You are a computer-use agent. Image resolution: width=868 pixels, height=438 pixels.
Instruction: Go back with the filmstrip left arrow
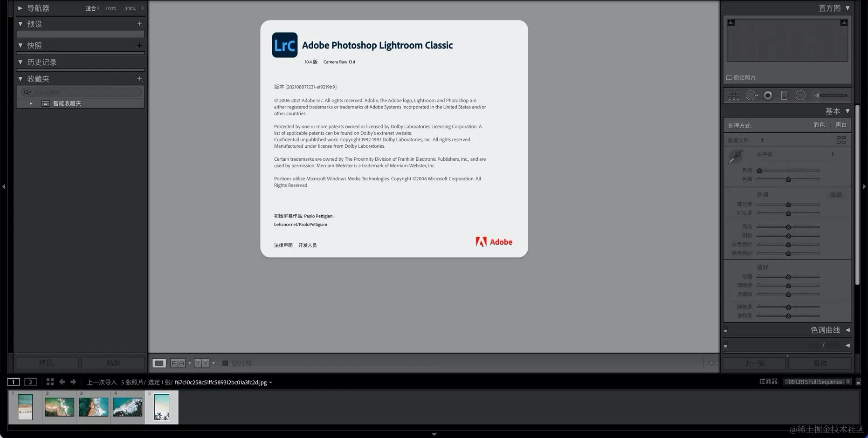click(x=62, y=382)
